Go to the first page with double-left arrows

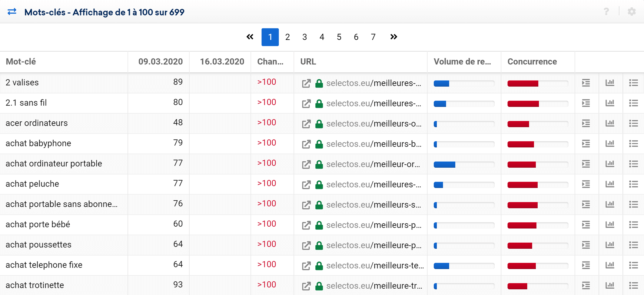[x=250, y=37]
